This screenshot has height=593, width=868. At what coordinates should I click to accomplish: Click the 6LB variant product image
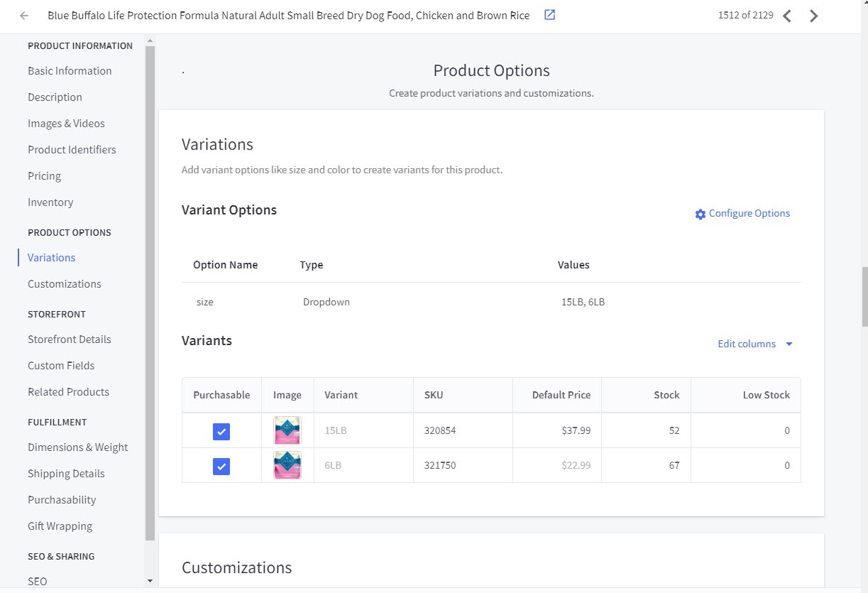pyautogui.click(x=287, y=465)
